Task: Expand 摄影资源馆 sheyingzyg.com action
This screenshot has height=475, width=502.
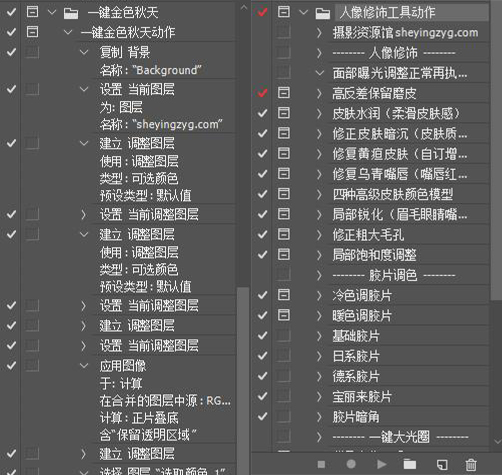Action: pos(319,33)
